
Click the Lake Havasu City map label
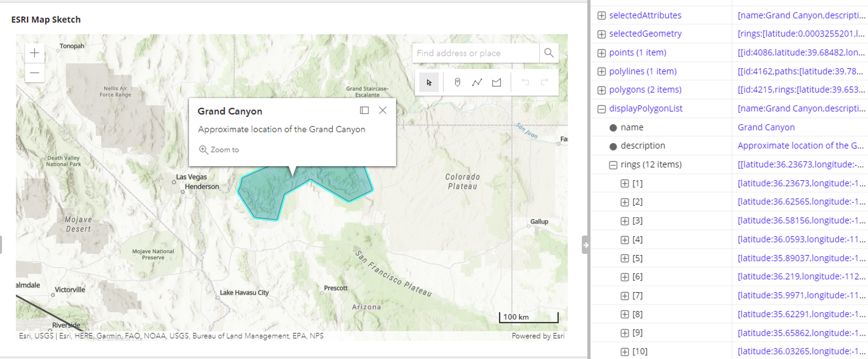(x=244, y=292)
